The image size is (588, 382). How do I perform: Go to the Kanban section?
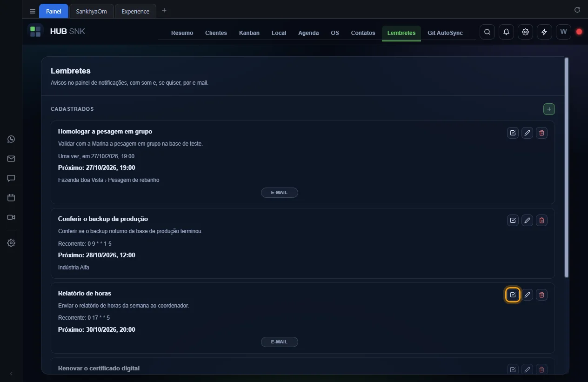pos(249,33)
